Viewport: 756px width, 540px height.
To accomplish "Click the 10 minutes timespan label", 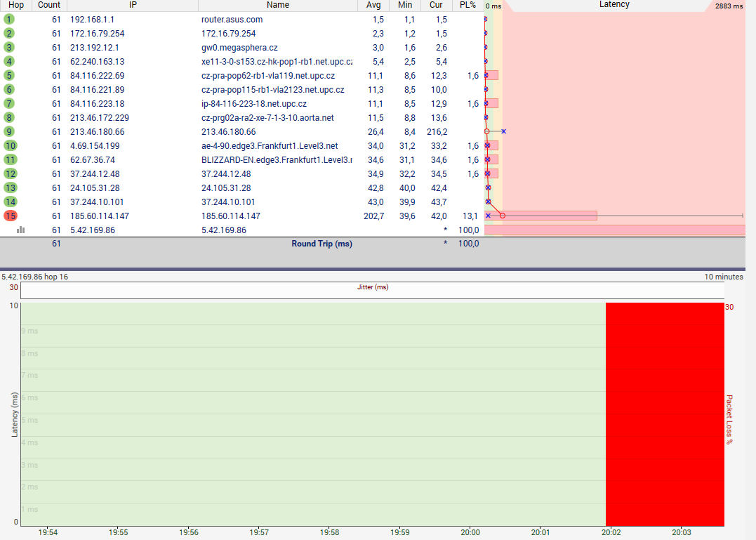I will (724, 277).
